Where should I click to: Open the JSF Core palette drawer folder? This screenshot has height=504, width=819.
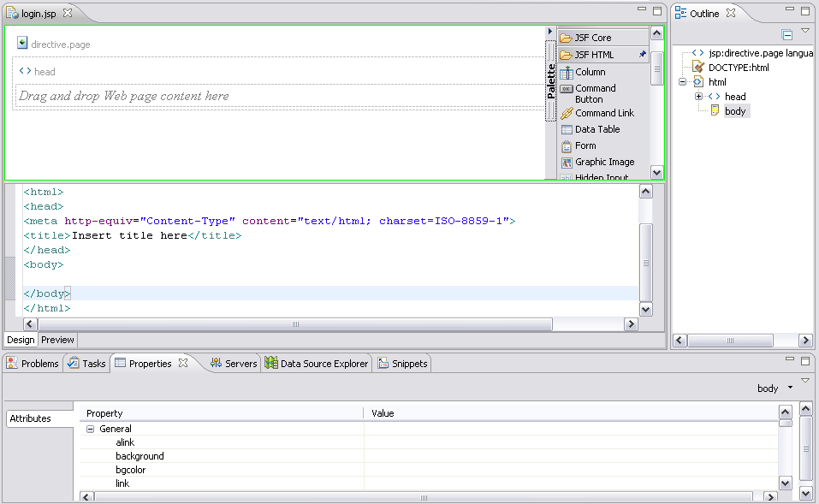(566, 39)
